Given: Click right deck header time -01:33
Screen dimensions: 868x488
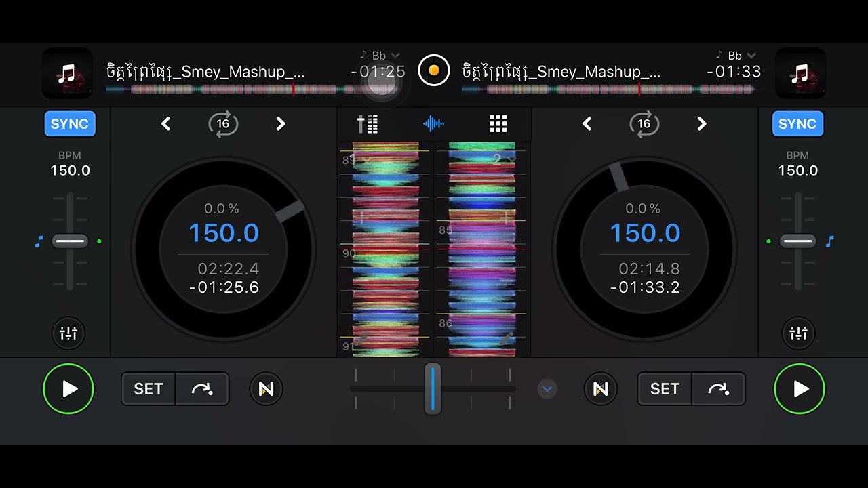Looking at the screenshot, I should pyautogui.click(x=734, y=72).
